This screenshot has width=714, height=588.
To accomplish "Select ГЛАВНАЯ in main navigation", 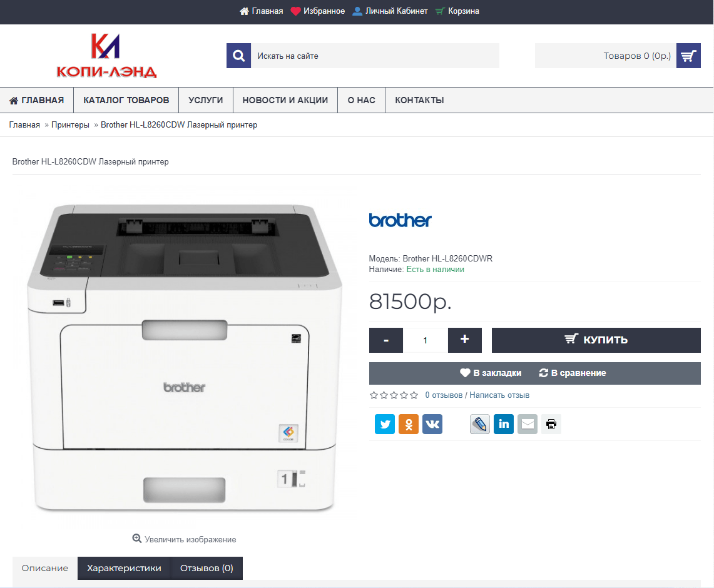I will [36, 100].
